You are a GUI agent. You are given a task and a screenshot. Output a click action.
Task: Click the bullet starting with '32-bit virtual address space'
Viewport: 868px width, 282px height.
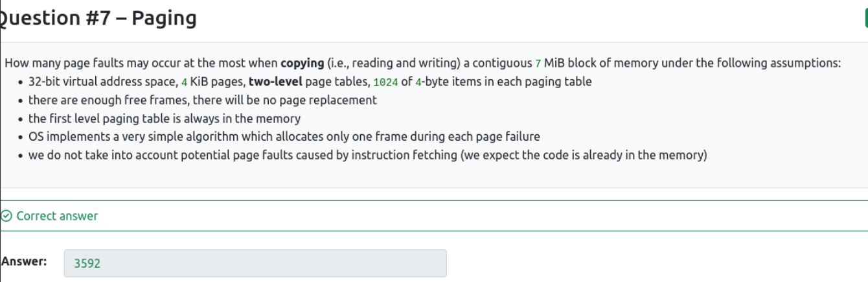310,82
